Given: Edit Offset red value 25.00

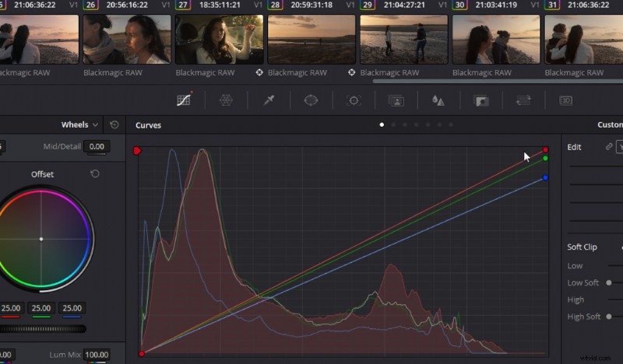Looking at the screenshot, I should [x=10, y=308].
